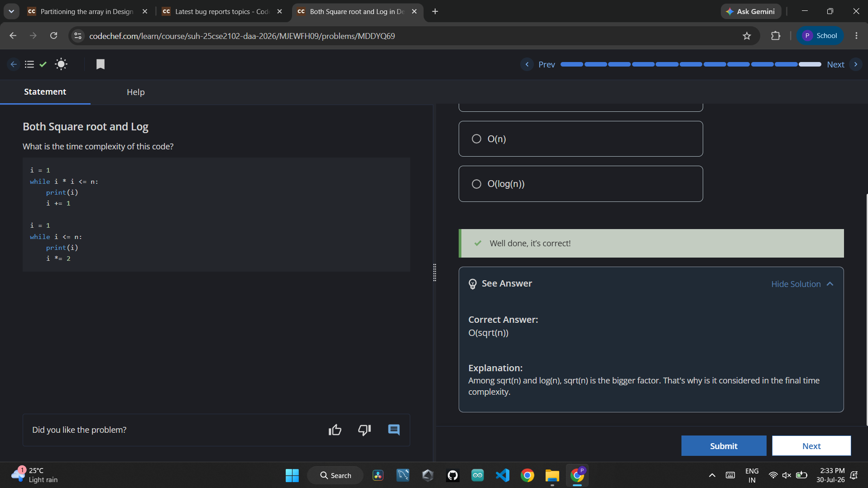Open the touch keyboard tray icon

(x=730, y=475)
